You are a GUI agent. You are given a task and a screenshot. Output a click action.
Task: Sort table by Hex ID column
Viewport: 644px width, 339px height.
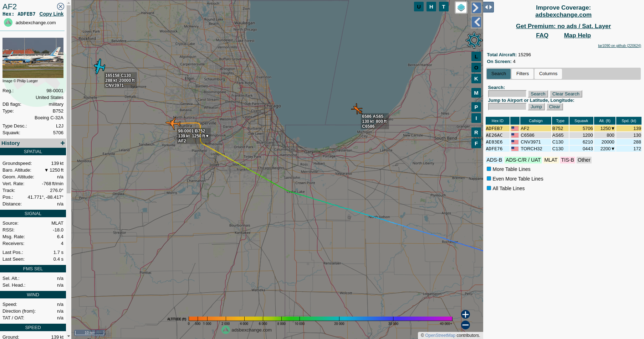(497, 121)
